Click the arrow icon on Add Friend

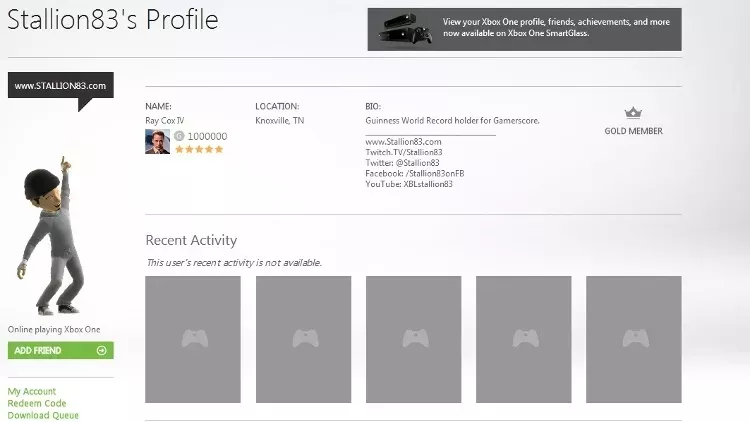[x=101, y=350]
